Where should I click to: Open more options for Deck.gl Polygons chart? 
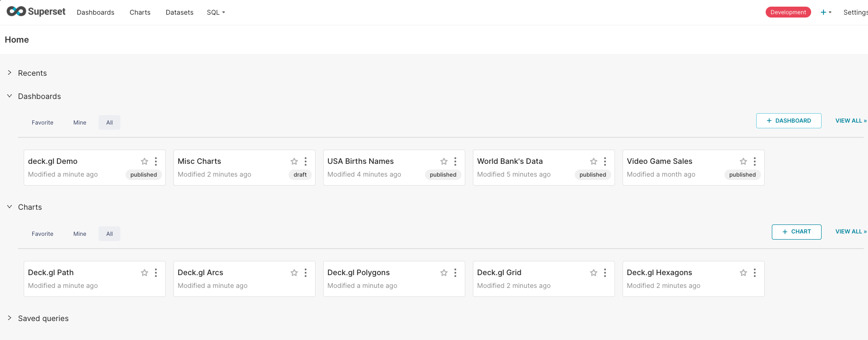[455, 273]
